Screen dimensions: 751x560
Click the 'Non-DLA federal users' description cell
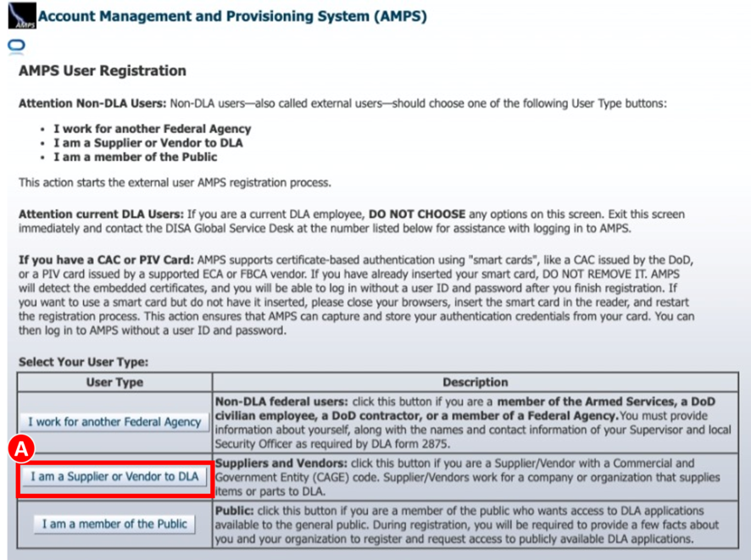(475, 423)
